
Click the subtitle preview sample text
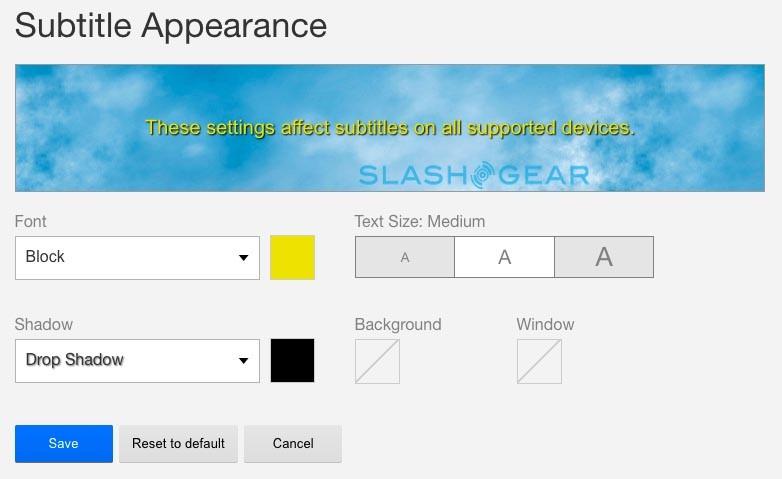coord(390,128)
